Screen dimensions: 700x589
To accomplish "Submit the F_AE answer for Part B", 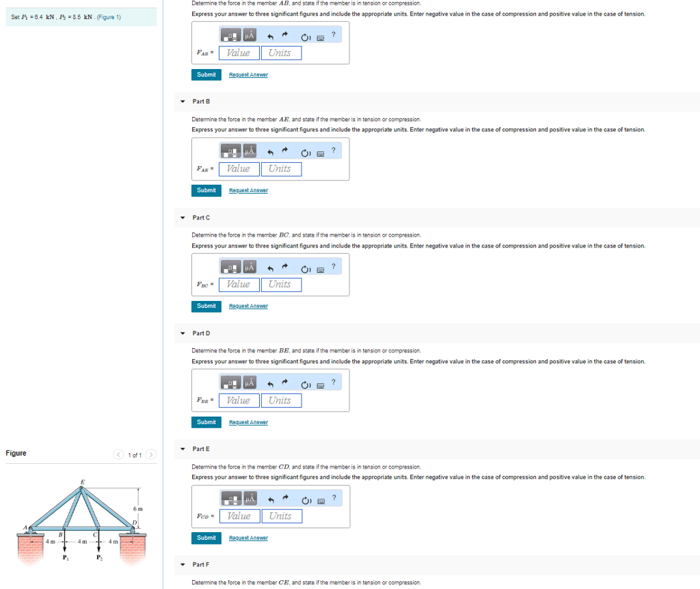I will (206, 190).
